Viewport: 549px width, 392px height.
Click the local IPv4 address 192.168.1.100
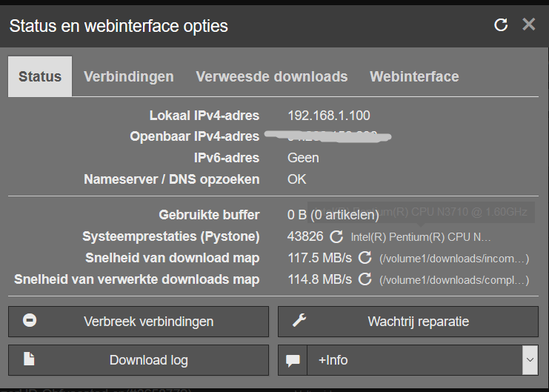[x=328, y=116]
